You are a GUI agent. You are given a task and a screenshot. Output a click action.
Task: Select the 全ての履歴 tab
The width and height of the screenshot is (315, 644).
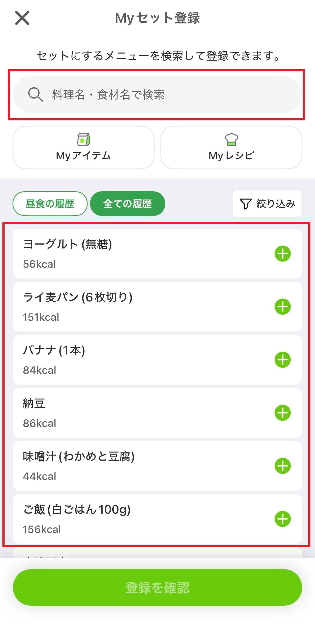tap(127, 204)
